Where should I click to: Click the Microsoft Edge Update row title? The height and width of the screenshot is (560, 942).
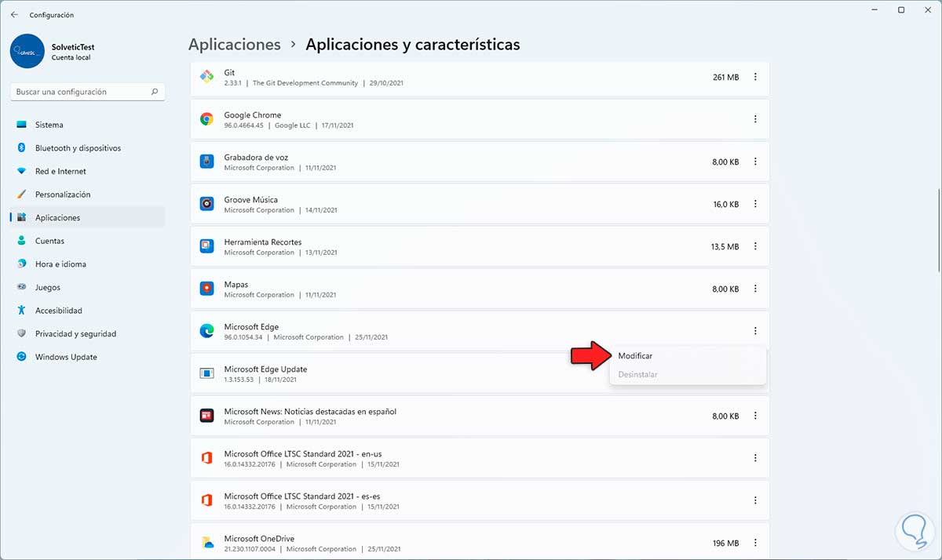point(265,369)
